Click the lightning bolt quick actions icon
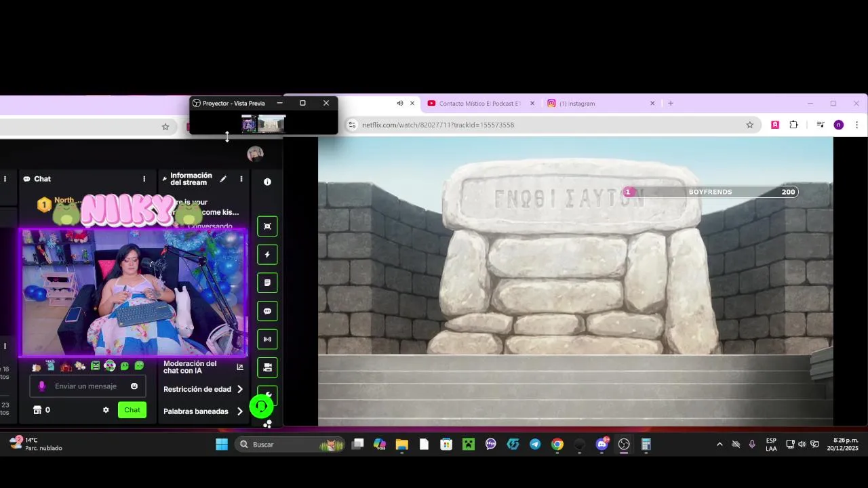 tap(267, 255)
